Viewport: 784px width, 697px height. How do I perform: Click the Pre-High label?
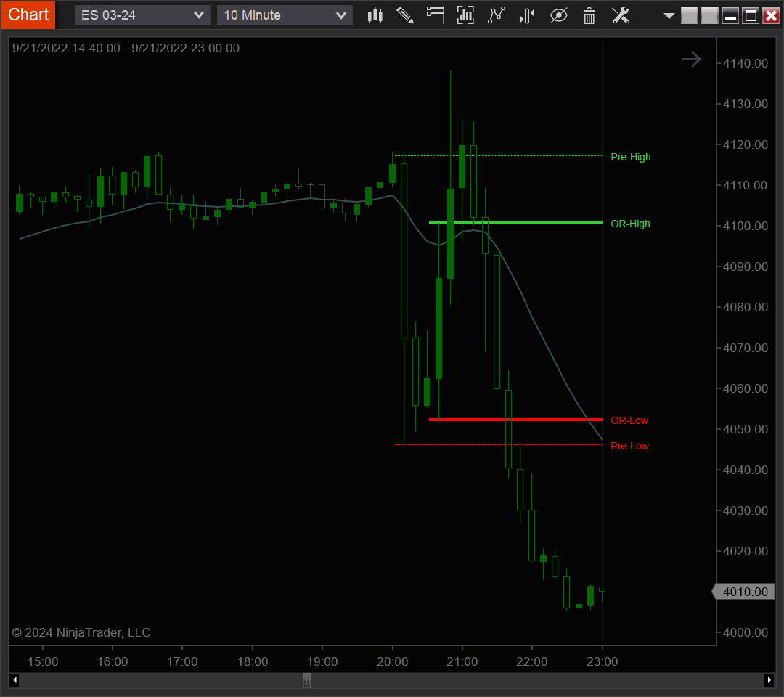pos(631,157)
